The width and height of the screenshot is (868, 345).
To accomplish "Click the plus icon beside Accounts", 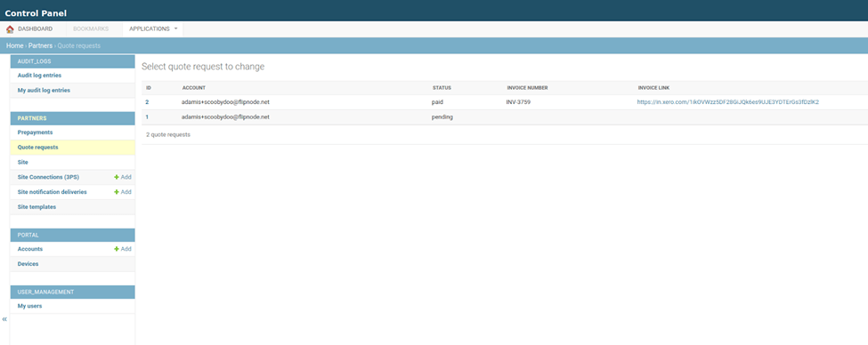I will pos(117,249).
